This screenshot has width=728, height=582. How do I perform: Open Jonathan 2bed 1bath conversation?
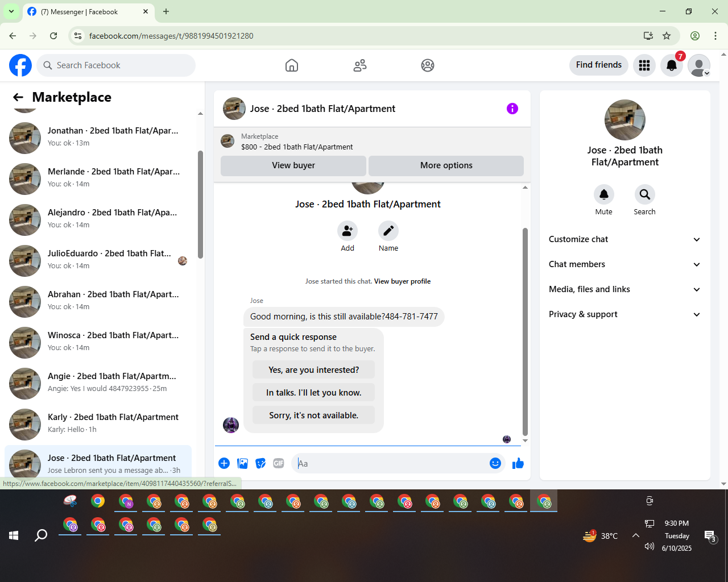98,138
